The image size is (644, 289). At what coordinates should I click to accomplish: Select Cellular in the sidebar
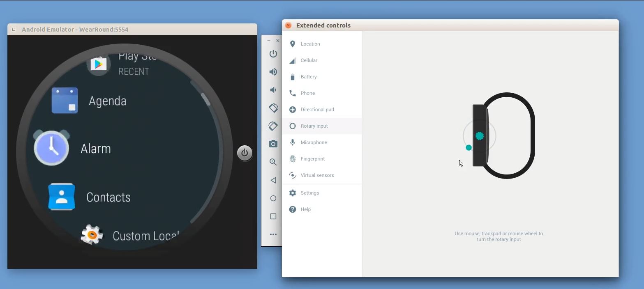click(x=309, y=60)
